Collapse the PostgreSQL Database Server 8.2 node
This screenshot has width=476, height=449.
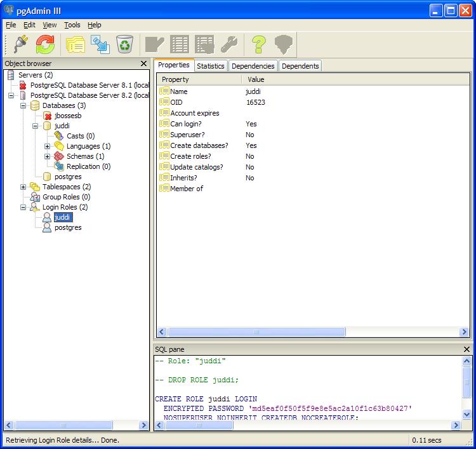click(x=11, y=95)
